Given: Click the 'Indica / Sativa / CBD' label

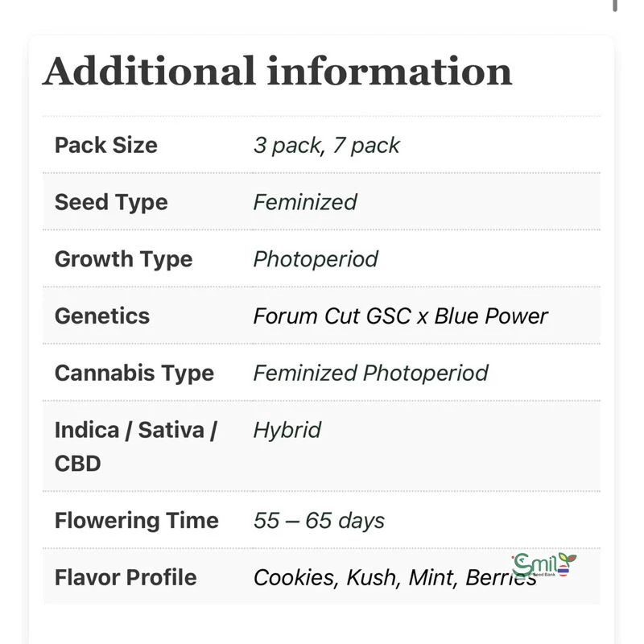Looking at the screenshot, I should [135, 446].
